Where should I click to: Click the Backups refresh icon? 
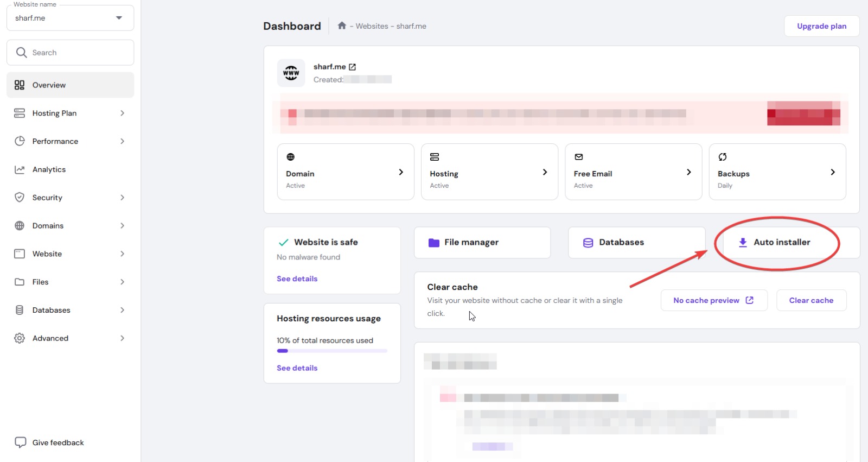coord(723,157)
